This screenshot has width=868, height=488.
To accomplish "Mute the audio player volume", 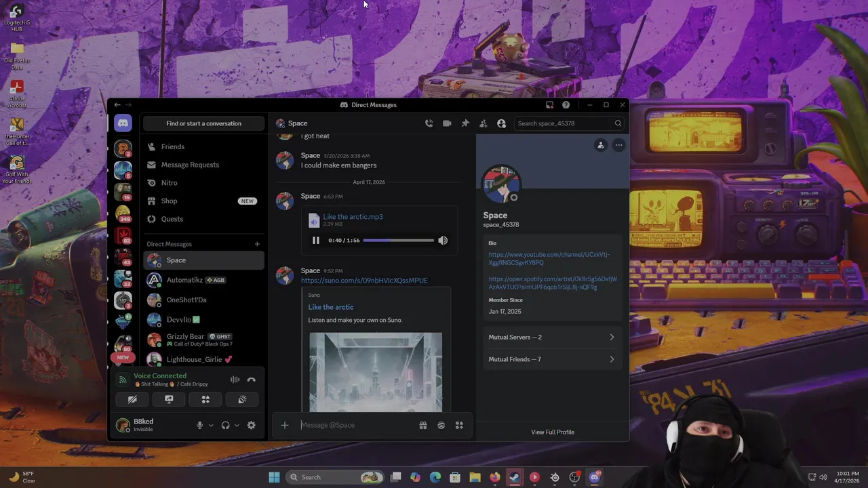I will click(443, 241).
